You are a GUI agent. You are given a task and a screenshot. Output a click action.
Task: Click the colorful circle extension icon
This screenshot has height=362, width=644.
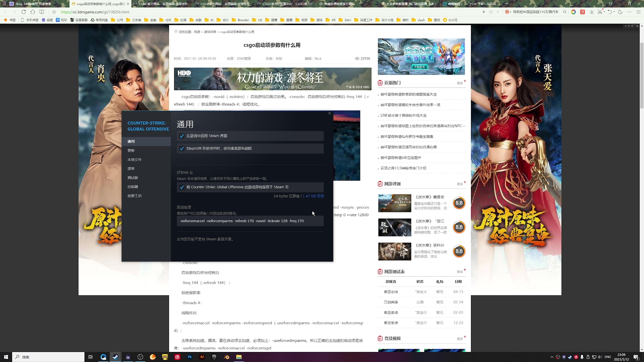coord(574,12)
